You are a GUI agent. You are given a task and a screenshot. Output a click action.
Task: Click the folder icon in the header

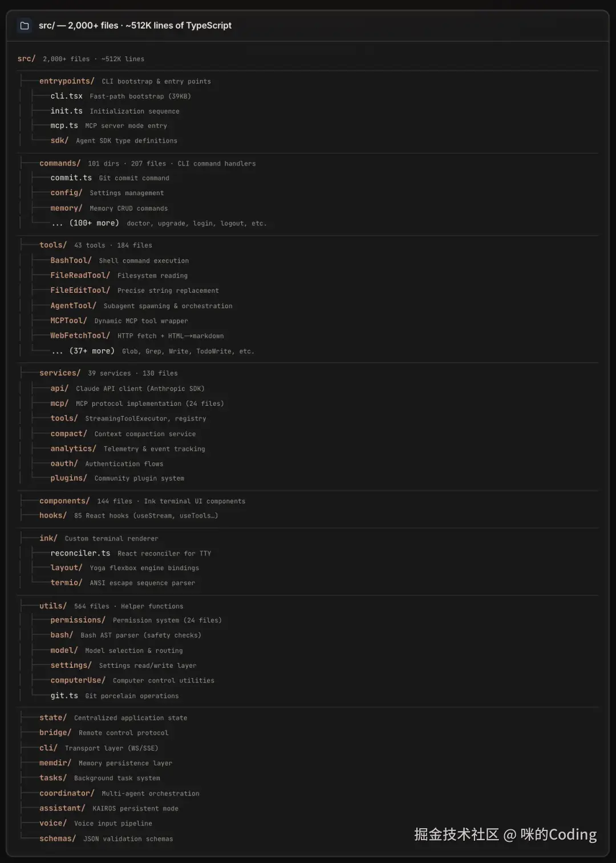(x=25, y=26)
